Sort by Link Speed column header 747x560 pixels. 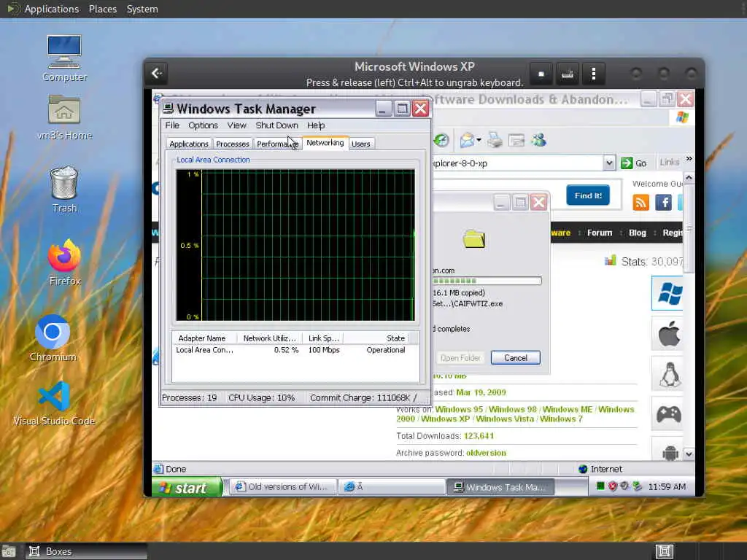pos(323,338)
